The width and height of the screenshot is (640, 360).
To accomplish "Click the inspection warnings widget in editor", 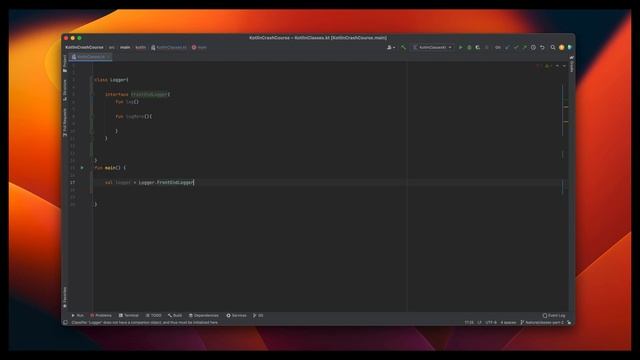I will pos(543,66).
